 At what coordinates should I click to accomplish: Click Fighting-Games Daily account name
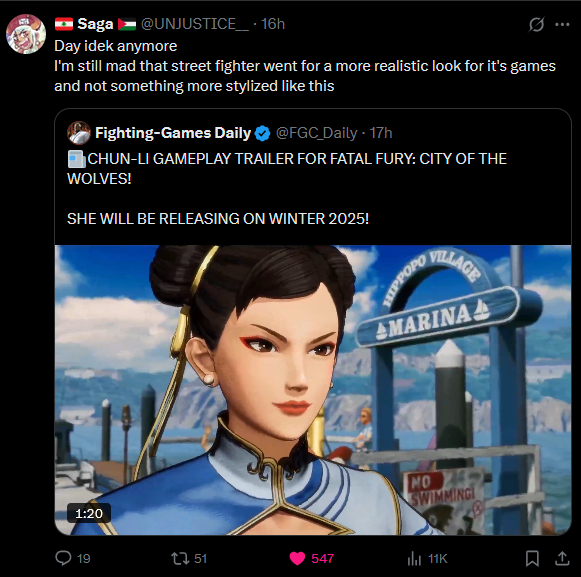pyautogui.click(x=173, y=133)
